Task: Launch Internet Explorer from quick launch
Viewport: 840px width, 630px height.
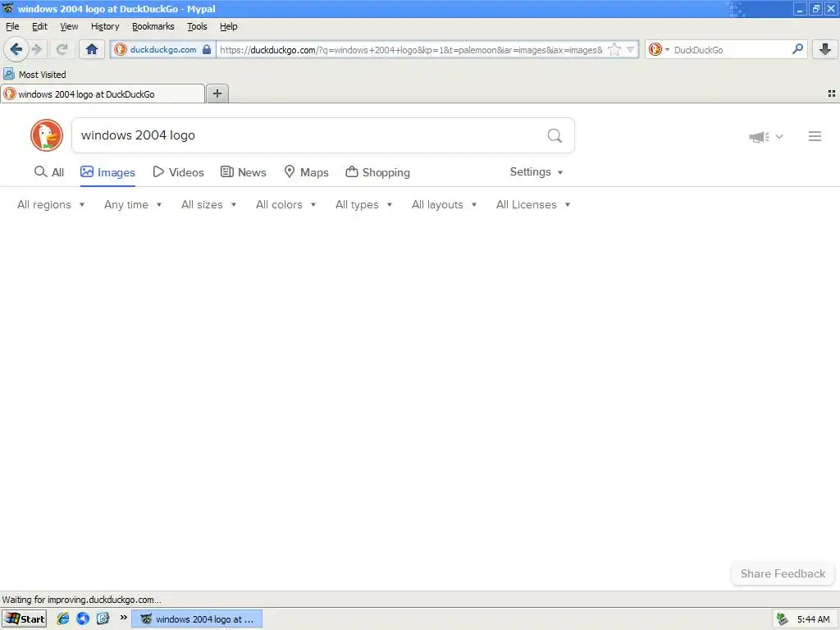Action: click(x=62, y=619)
